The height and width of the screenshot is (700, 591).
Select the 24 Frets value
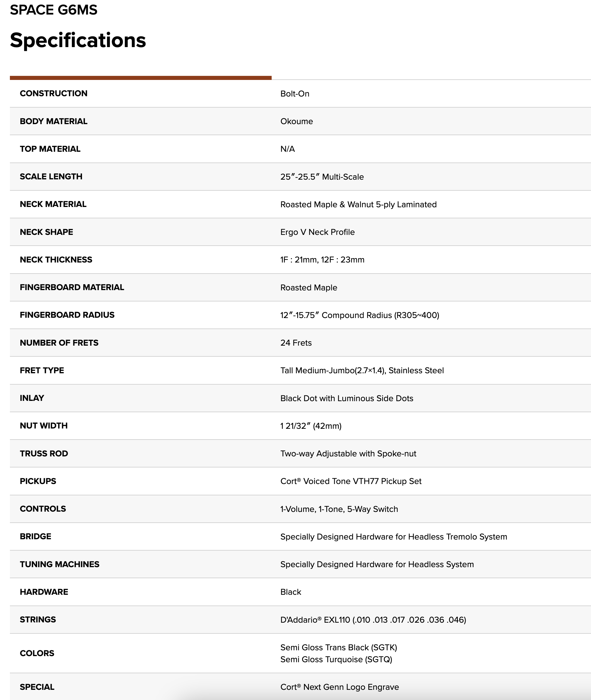tap(296, 343)
